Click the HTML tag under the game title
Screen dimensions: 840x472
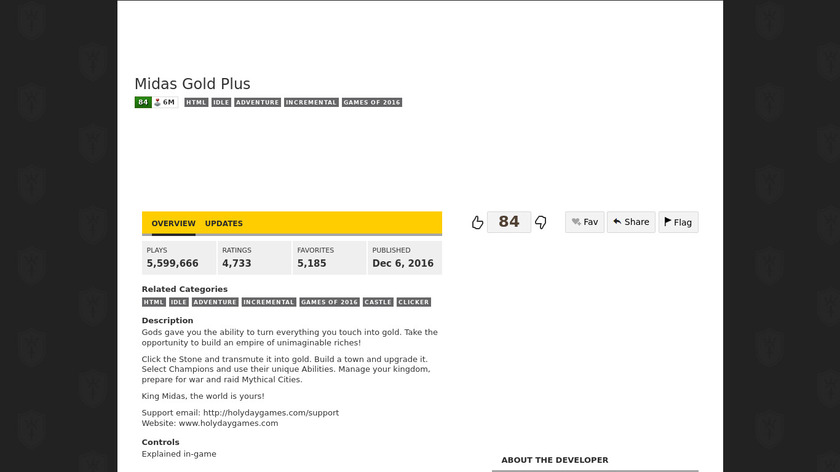pos(196,102)
